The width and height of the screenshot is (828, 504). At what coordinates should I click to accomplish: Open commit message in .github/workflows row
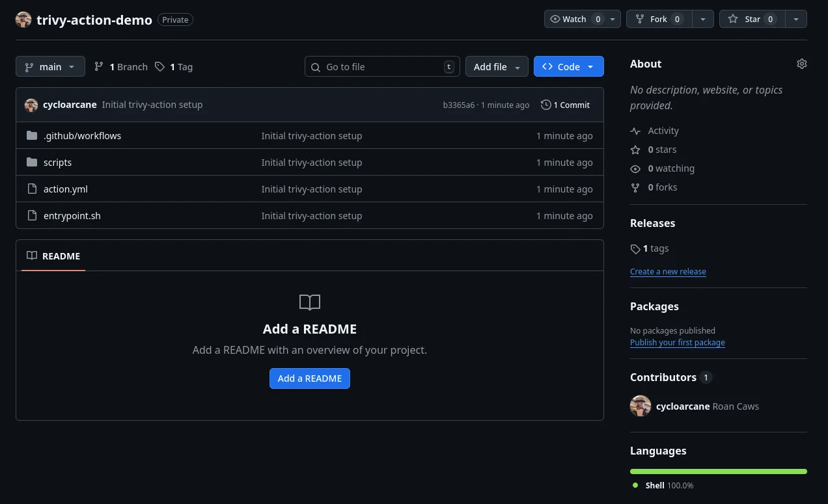[312, 136]
